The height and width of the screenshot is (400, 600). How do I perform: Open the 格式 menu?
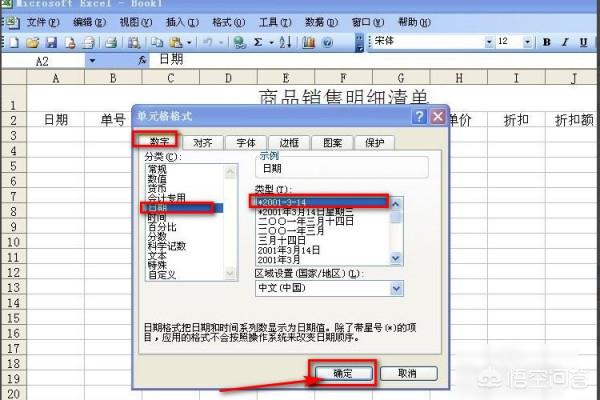pos(228,22)
